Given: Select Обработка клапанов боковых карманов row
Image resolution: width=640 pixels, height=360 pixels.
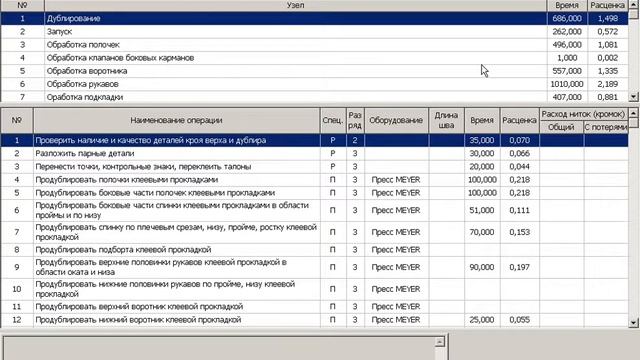Looking at the screenshot, I should click(314, 58).
